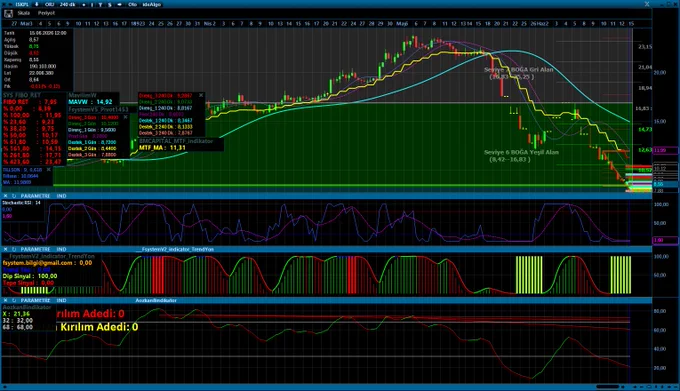Open the ISKPL symbol selector
The image size is (680, 391).
(22, 4)
